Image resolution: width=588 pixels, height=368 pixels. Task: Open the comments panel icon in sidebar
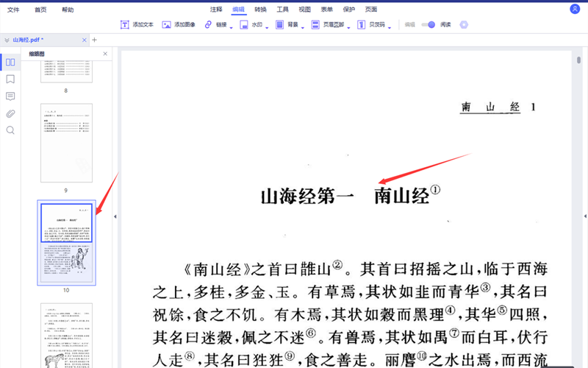10,96
